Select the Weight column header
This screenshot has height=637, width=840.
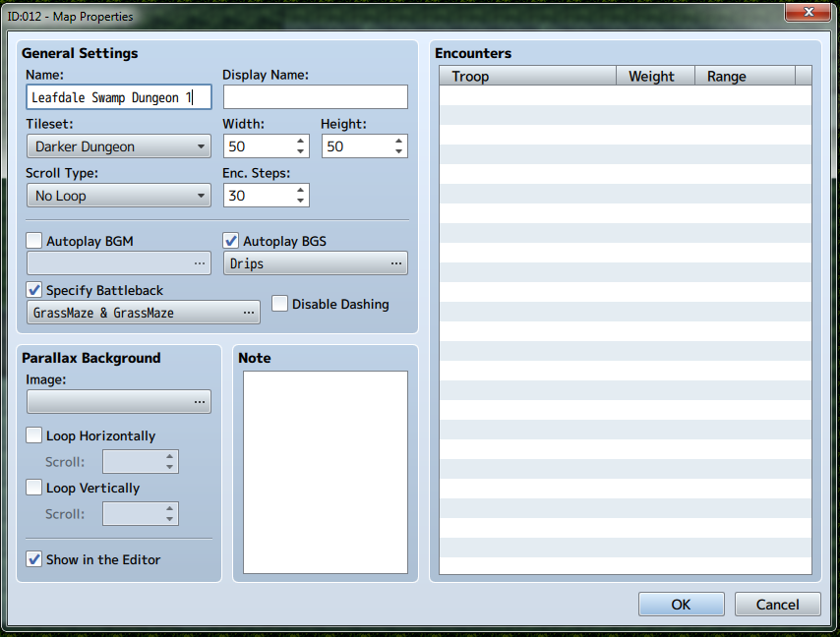click(x=655, y=76)
